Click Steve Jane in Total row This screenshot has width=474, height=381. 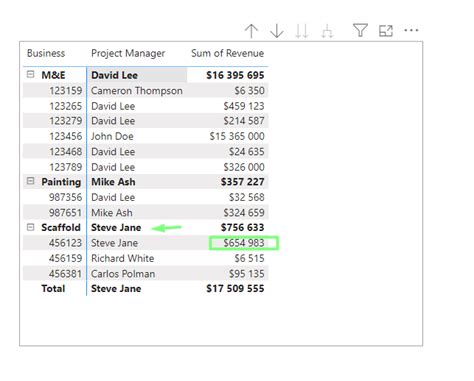tap(116, 288)
